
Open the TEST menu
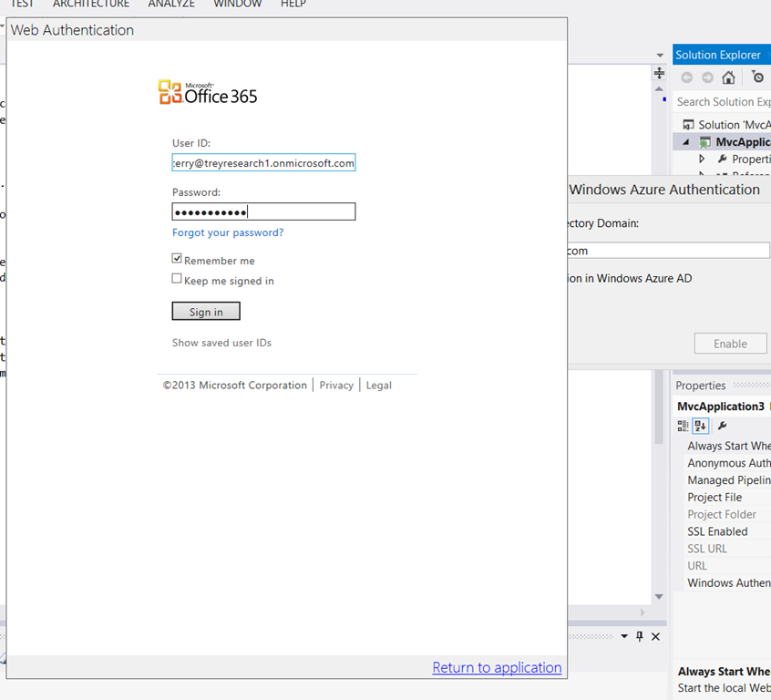tap(22, 4)
